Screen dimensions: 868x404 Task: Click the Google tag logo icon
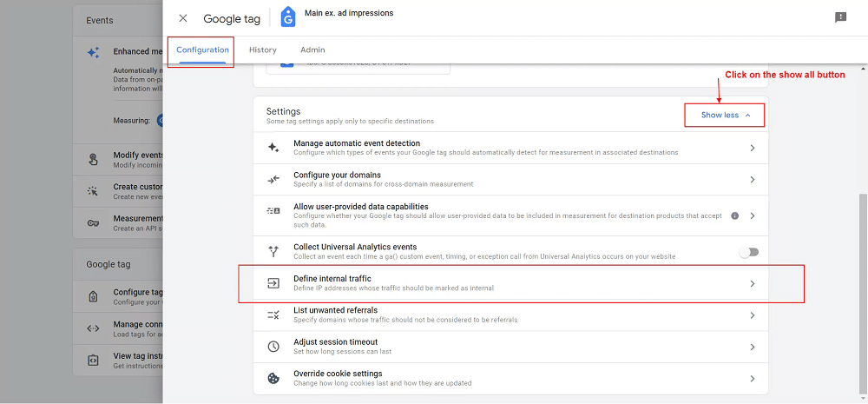288,17
